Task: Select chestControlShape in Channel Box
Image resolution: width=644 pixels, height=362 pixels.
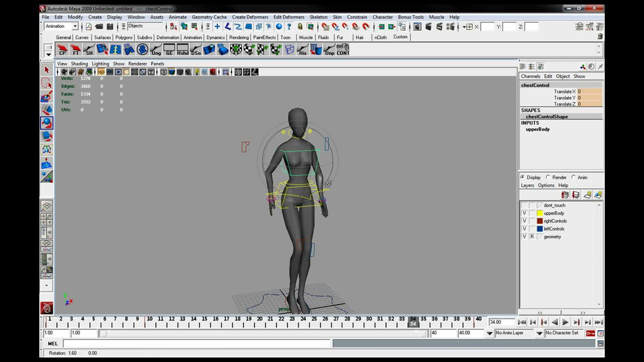Action: coord(546,117)
